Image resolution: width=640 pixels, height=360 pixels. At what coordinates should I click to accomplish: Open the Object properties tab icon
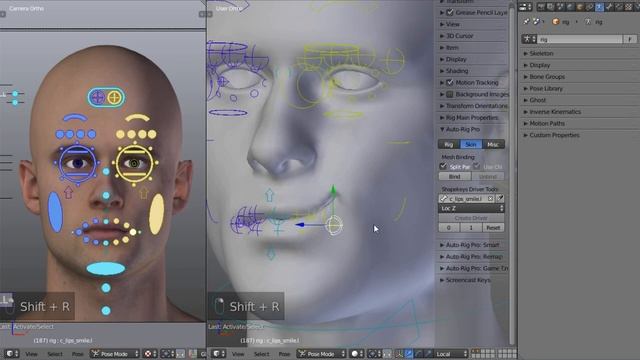pos(580,7)
